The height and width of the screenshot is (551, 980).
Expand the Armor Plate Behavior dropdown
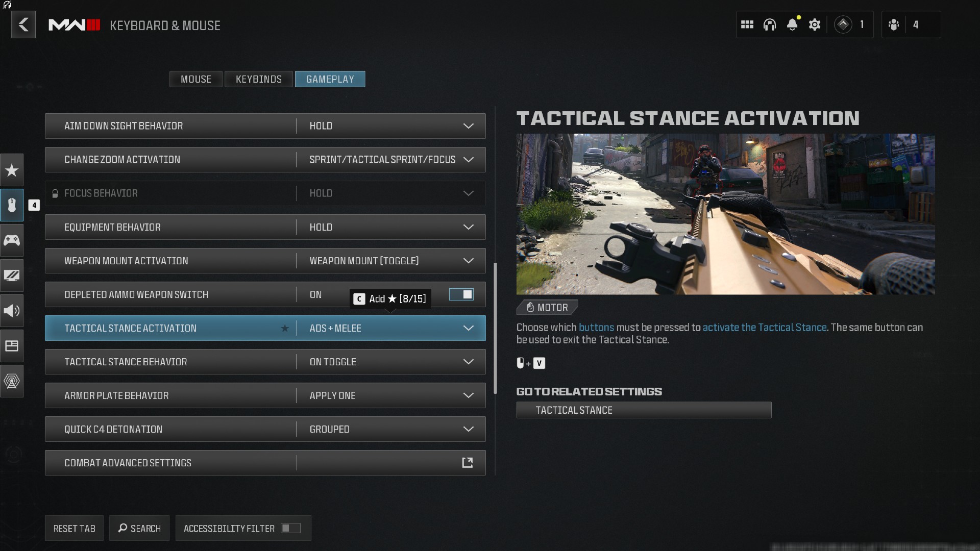coord(469,395)
